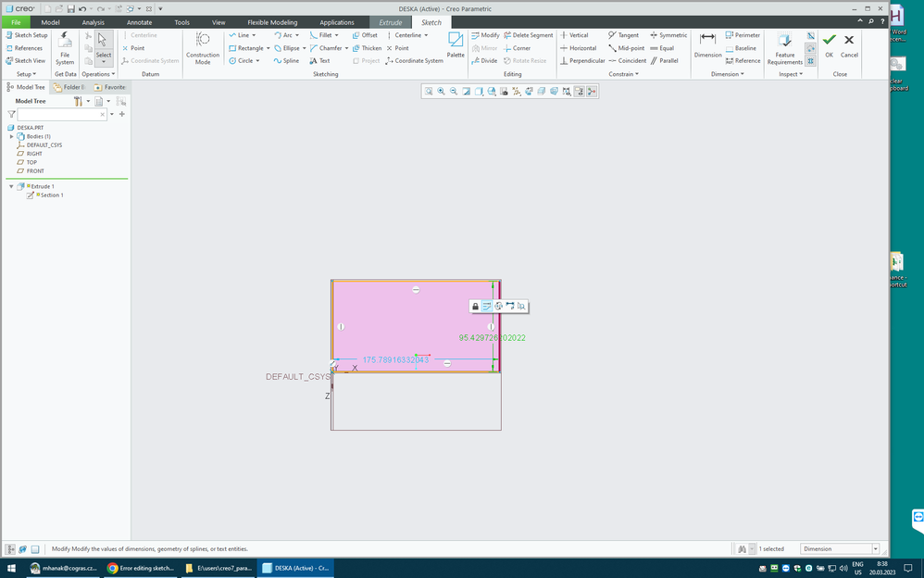This screenshot has height=578, width=924.
Task: Select the Spline sketching tool
Action: click(x=286, y=61)
